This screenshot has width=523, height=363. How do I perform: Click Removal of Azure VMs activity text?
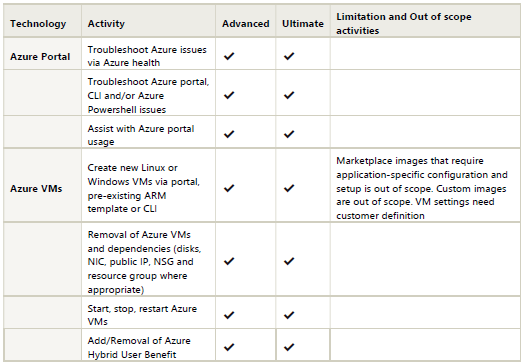tap(144, 262)
